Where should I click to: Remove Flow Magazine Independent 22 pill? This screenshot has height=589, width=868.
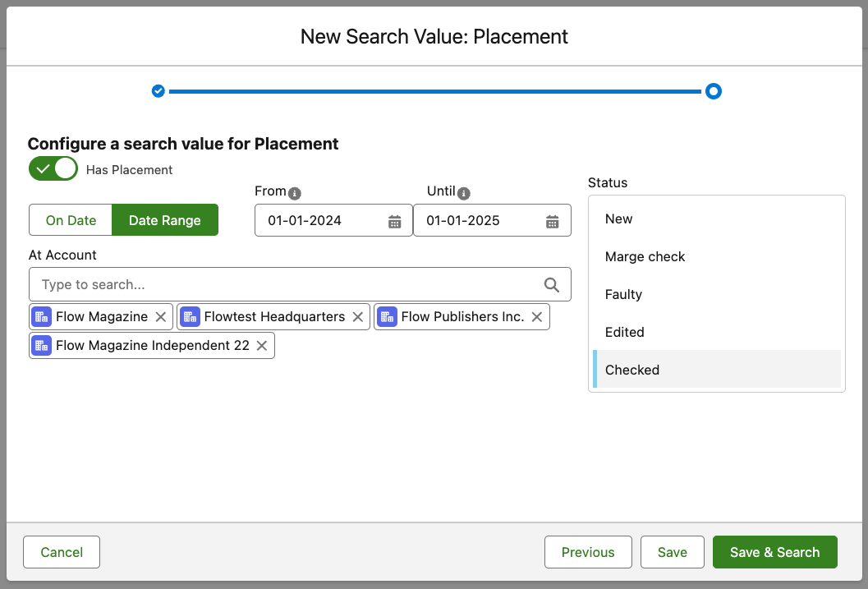[x=262, y=346]
